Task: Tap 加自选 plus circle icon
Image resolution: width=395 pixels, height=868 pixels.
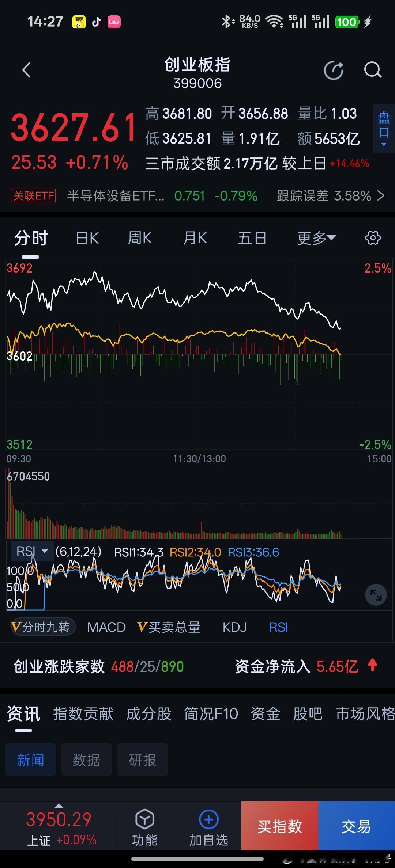Action: [209, 819]
